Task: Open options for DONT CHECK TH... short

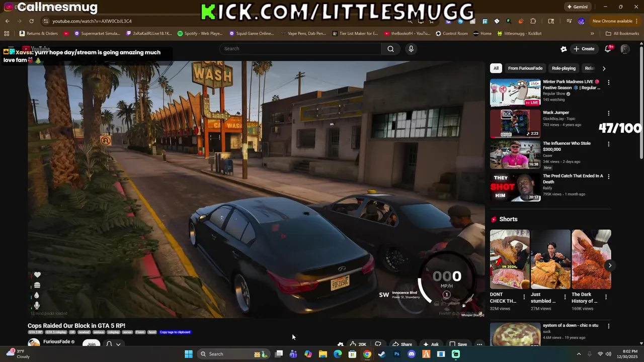Action: click(524, 297)
